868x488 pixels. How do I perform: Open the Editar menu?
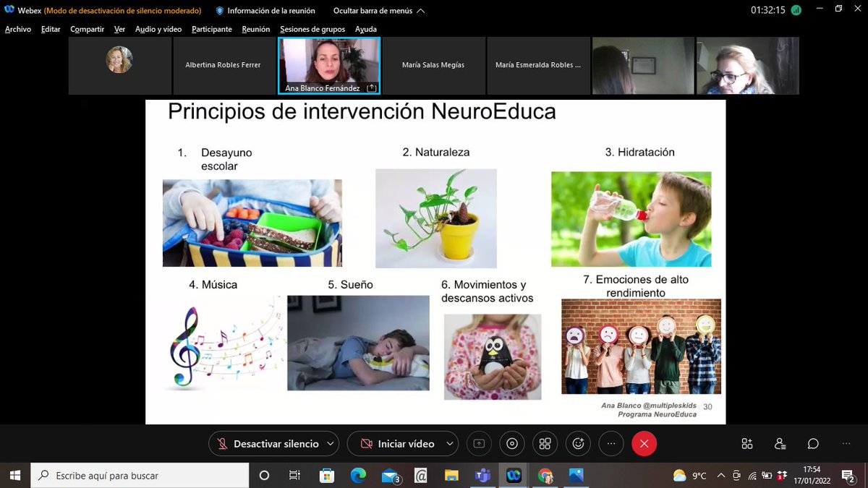pyautogui.click(x=51, y=29)
